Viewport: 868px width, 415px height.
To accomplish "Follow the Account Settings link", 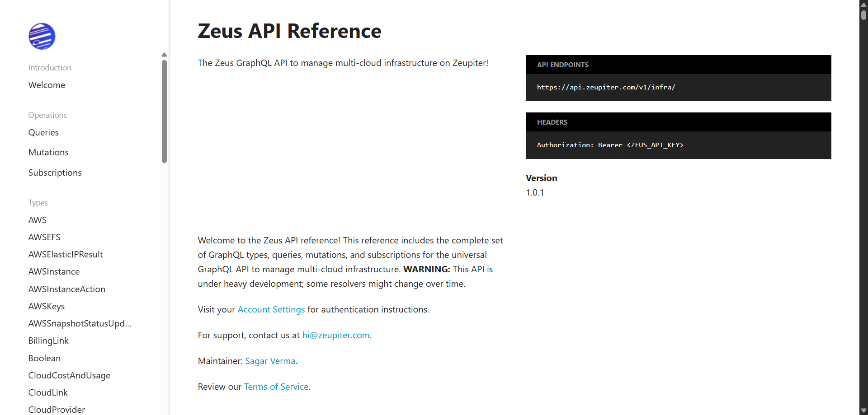I will [x=271, y=309].
